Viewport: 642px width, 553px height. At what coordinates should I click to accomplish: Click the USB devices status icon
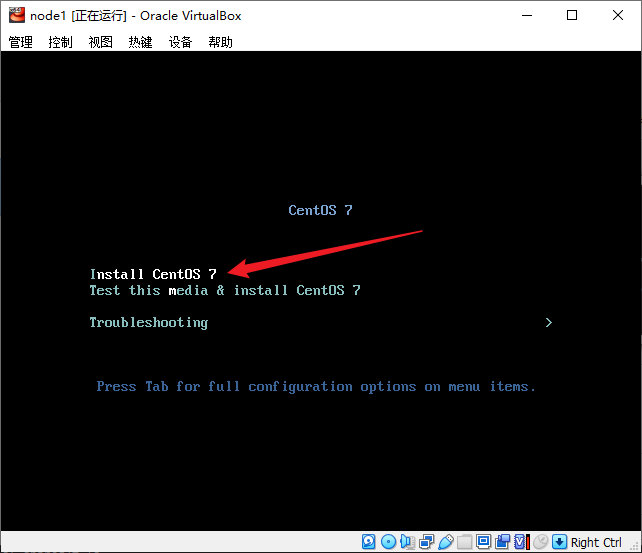coord(445,542)
